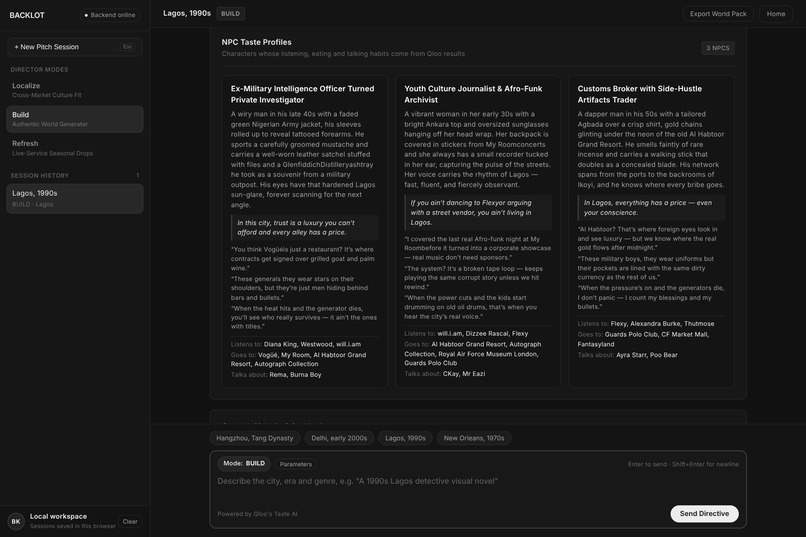Click "will.i.am, Dizzee Rascal, Flexy" listens list
806x537 pixels.
483,334
